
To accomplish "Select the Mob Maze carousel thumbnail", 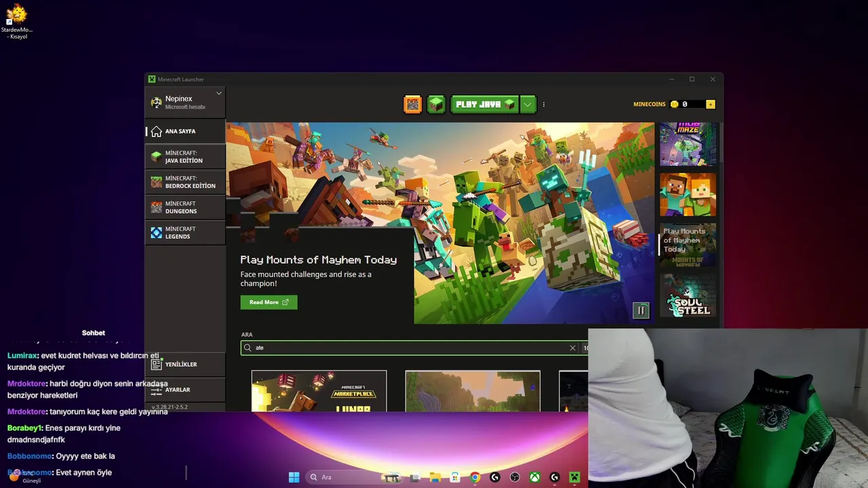I will point(688,144).
